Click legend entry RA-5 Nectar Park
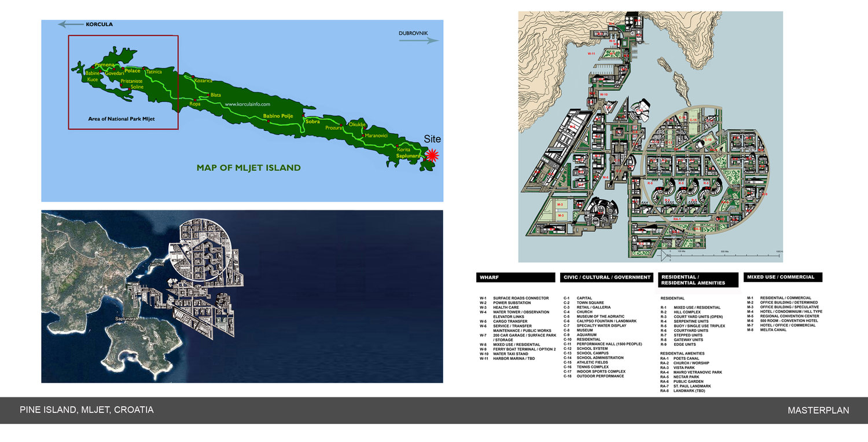The image size is (868, 442). coord(679,377)
